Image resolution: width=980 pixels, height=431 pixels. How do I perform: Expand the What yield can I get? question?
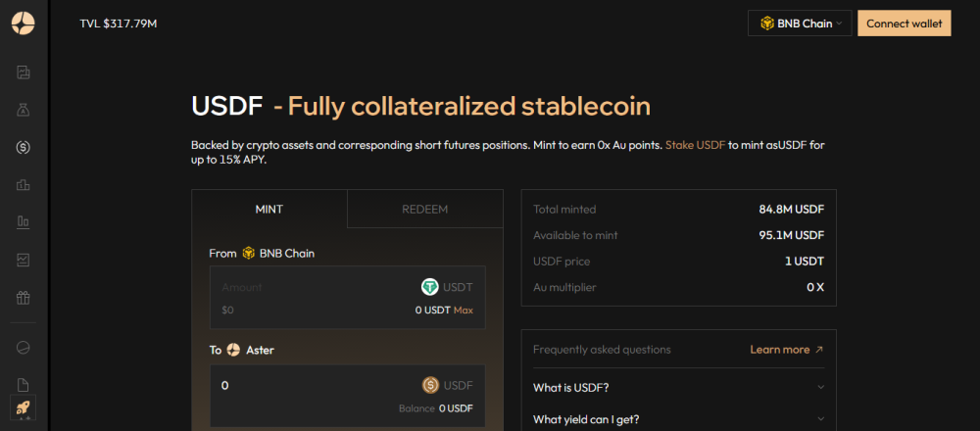tap(679, 418)
